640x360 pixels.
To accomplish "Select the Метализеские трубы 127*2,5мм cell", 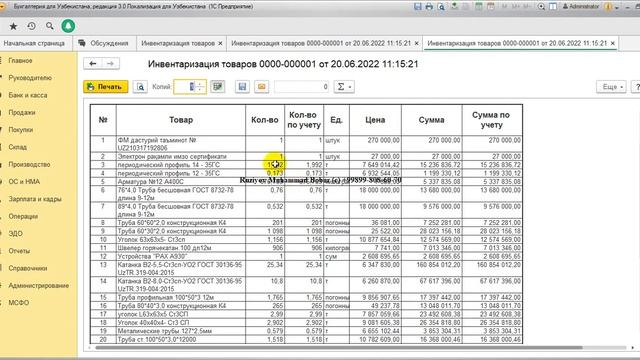I will (181, 331).
